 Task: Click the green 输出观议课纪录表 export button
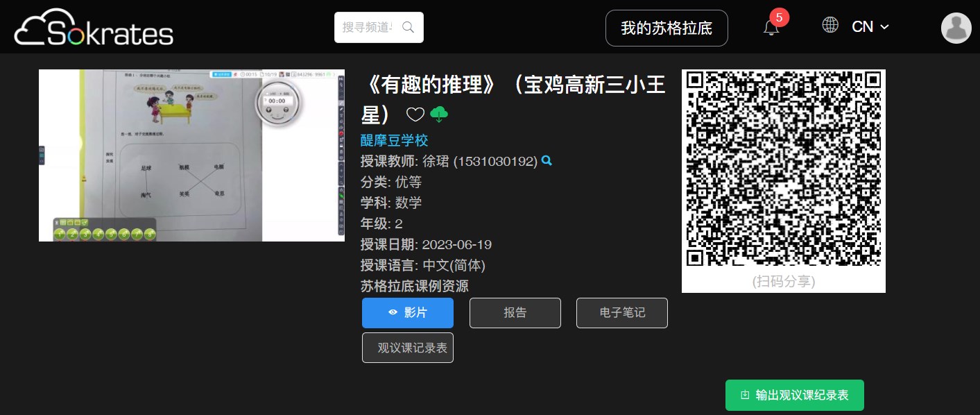point(795,395)
